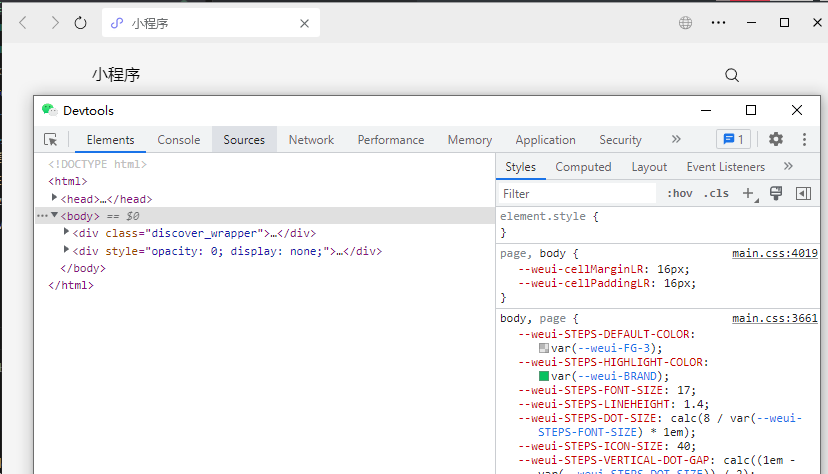Viewport: 828px width, 474px height.
Task: Expand the hidden opacity div node
Action: coord(66,249)
